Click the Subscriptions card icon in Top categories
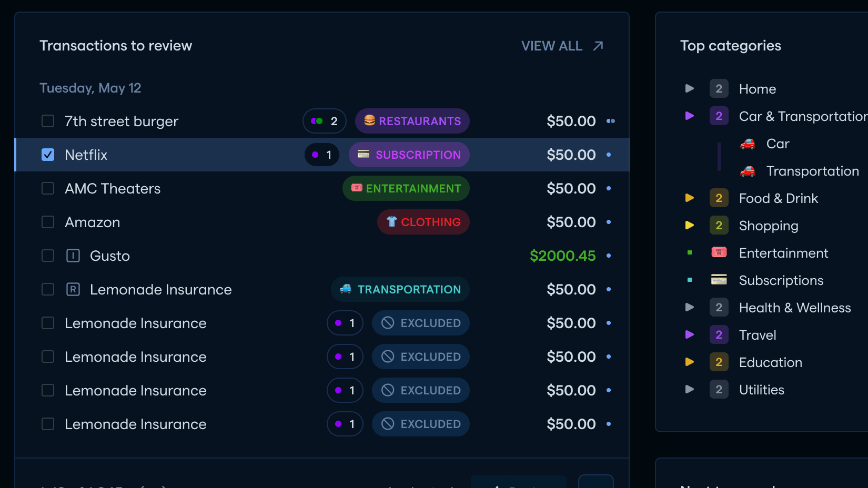This screenshot has width=868, height=488. click(x=719, y=280)
